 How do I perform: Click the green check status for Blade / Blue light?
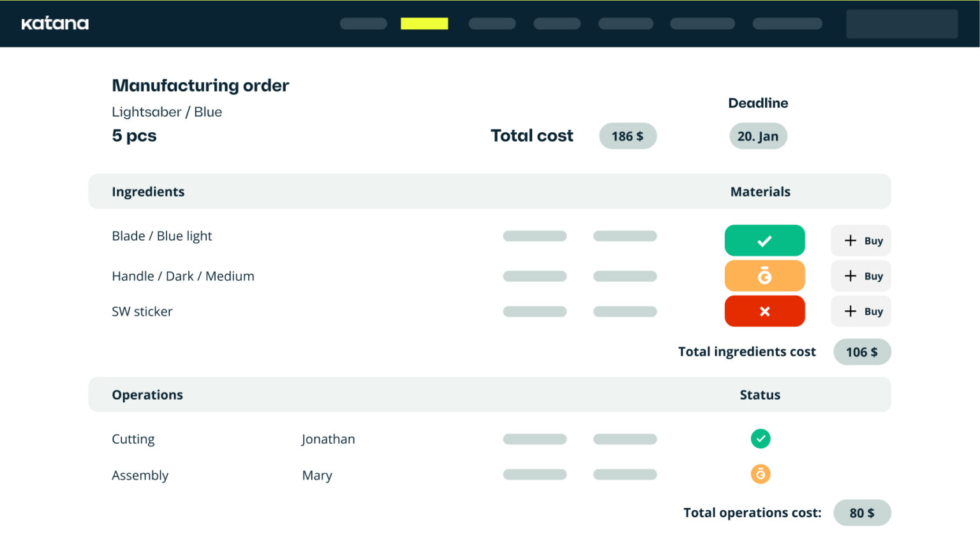coord(764,241)
